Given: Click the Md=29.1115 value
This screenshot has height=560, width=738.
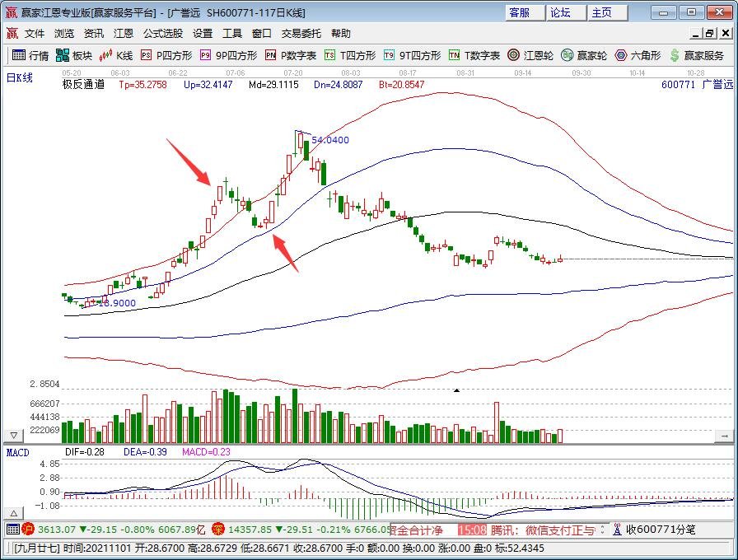Looking at the screenshot, I should tap(274, 85).
